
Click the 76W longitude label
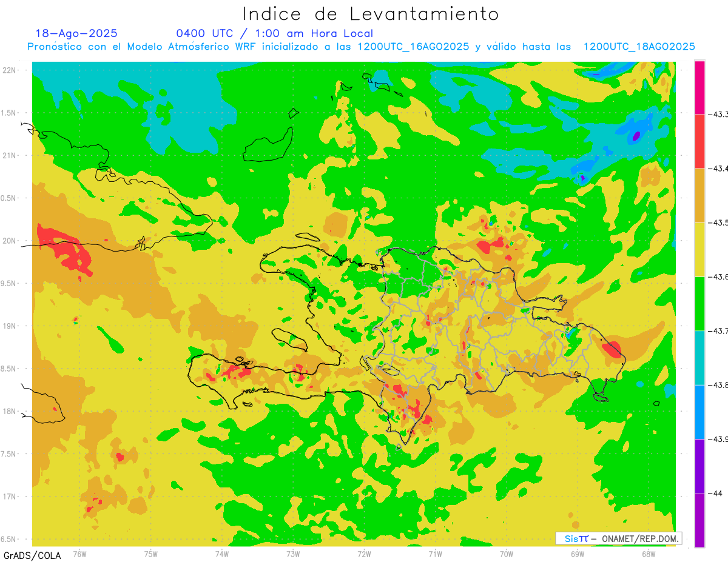[79, 554]
